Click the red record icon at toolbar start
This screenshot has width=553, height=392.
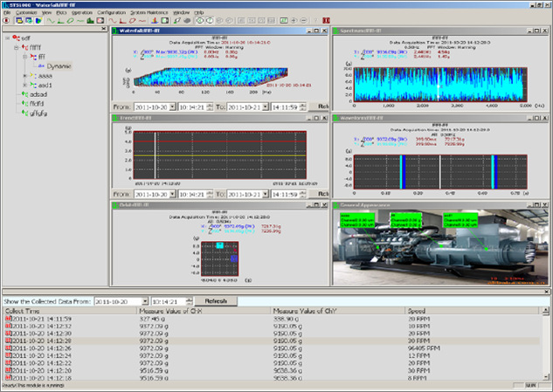6,20
